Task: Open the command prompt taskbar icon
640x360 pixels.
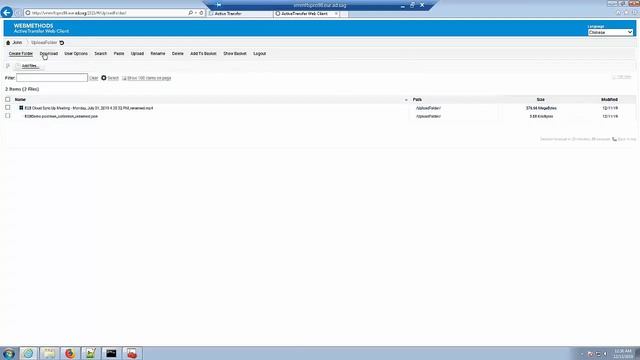Action: tap(111, 353)
